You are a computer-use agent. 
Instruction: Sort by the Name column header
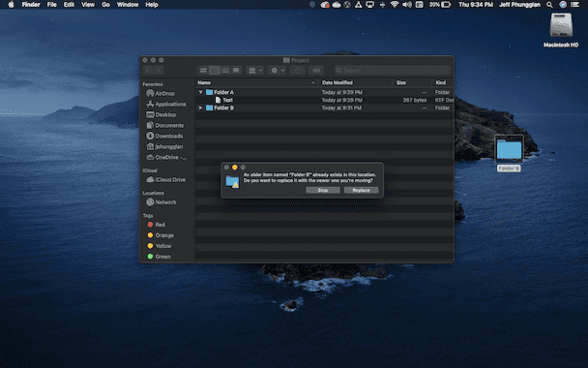(257, 82)
